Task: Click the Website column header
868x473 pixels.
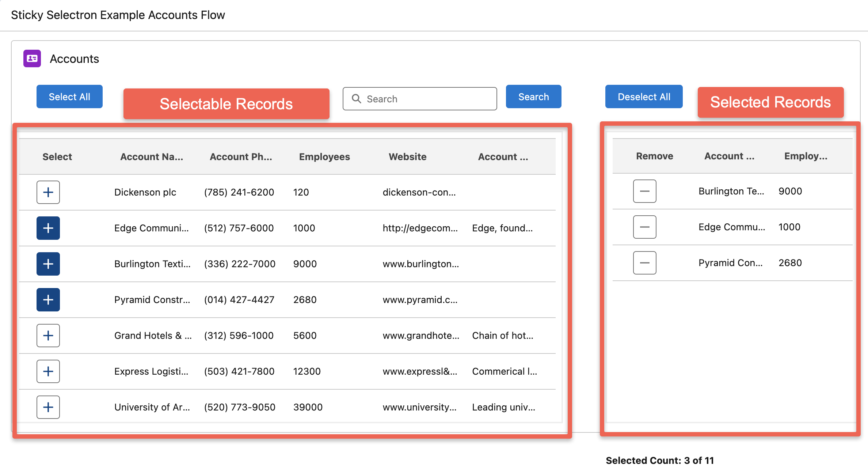Action: tap(408, 157)
